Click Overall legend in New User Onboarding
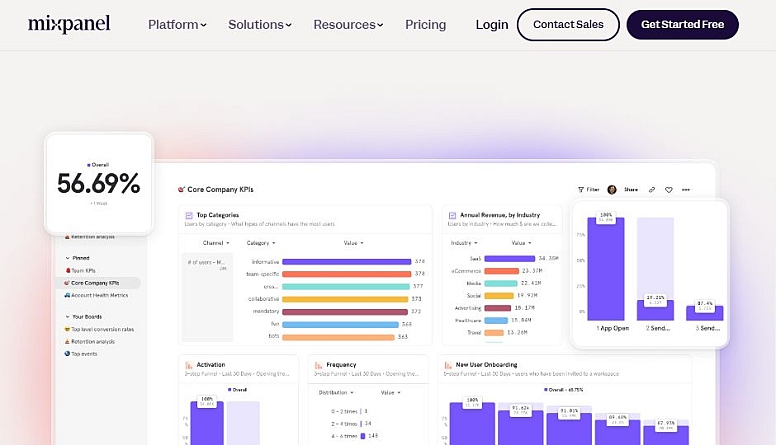 (563, 390)
